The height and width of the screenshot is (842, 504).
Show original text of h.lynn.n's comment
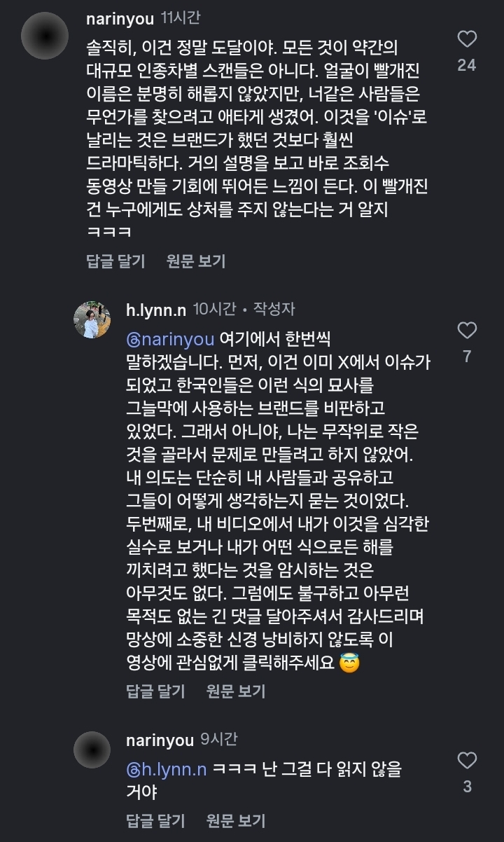point(236,691)
